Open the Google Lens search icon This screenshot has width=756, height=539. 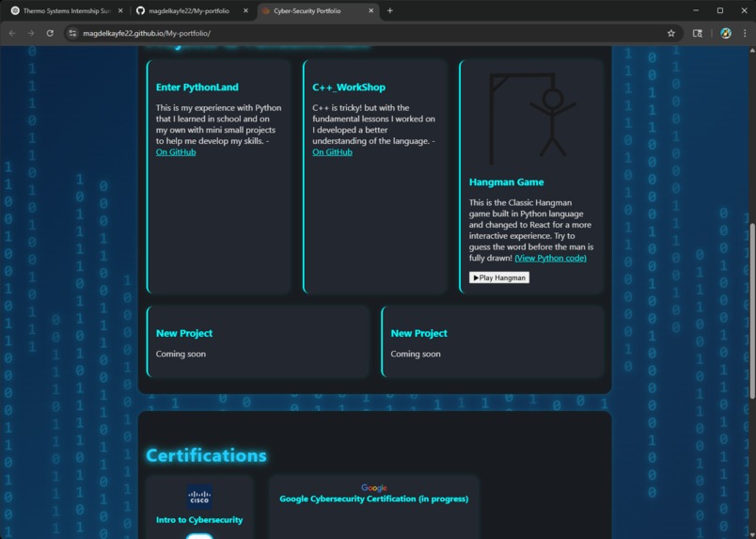click(697, 33)
